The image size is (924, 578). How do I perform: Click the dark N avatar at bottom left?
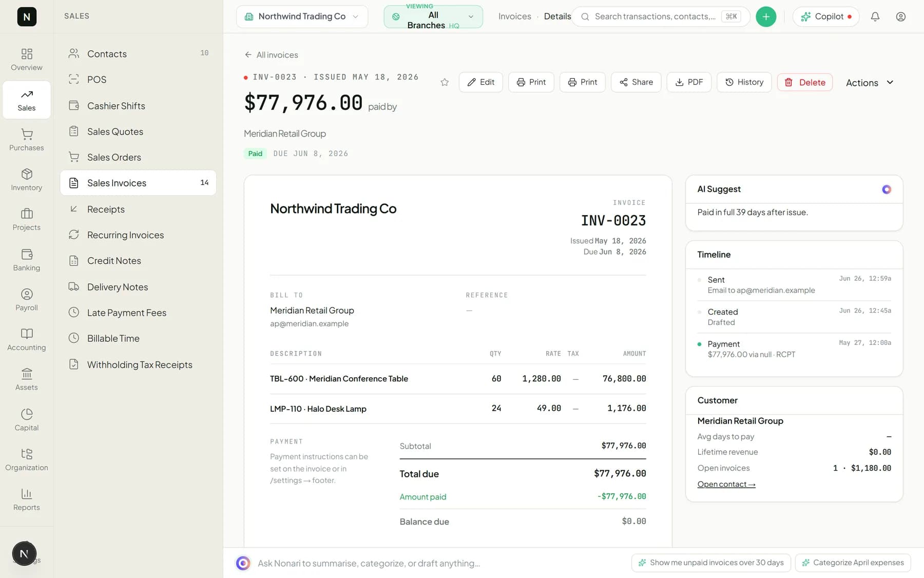(x=24, y=553)
